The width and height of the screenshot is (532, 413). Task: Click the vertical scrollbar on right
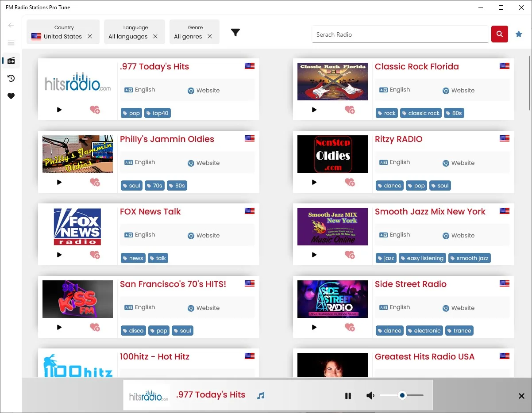tap(529, 83)
